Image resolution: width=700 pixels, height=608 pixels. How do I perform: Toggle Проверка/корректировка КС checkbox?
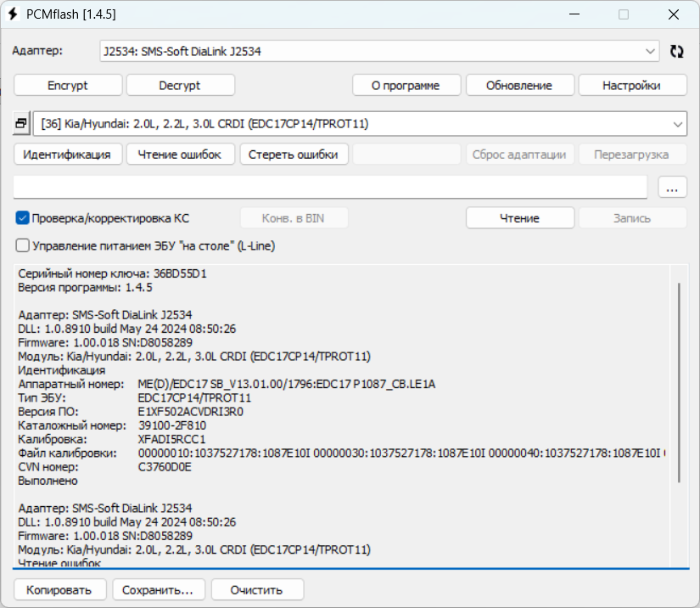coord(23,218)
